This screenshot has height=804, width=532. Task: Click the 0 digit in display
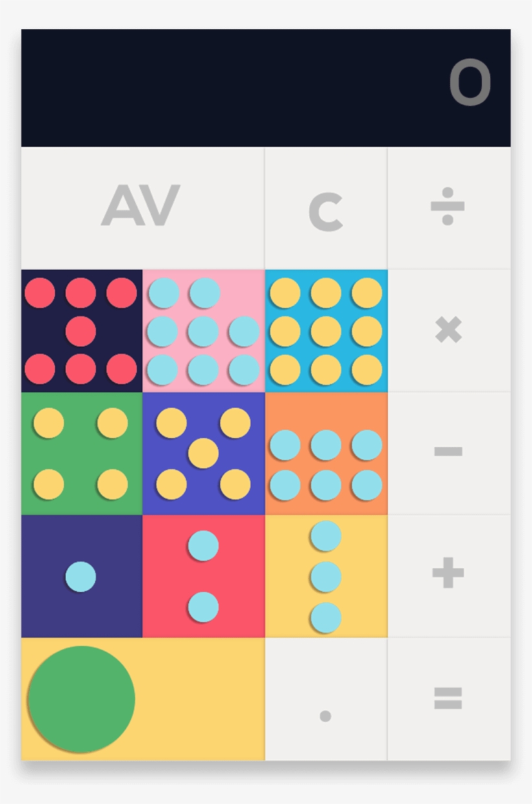[470, 83]
